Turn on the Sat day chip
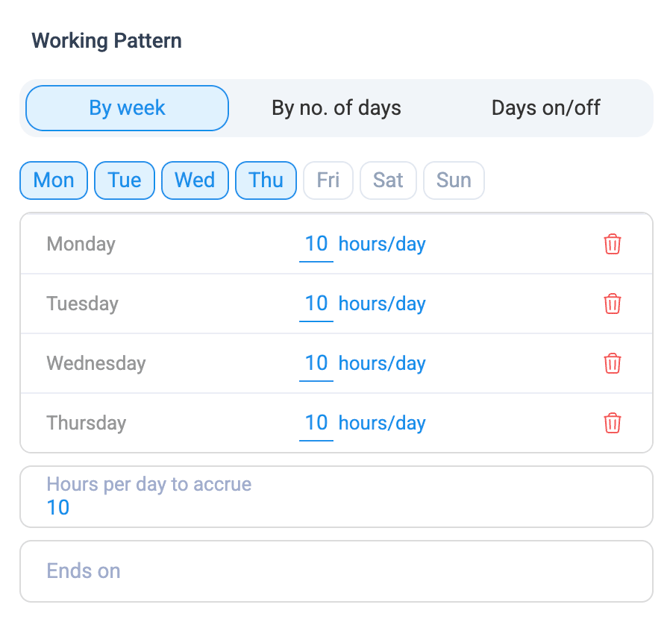The image size is (670, 622). [x=388, y=180]
